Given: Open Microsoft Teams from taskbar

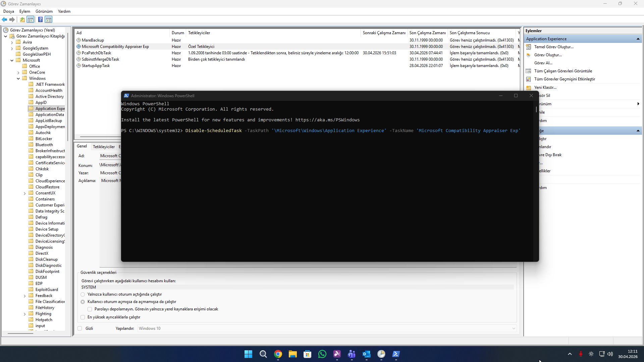Looking at the screenshot, I should coord(352,354).
